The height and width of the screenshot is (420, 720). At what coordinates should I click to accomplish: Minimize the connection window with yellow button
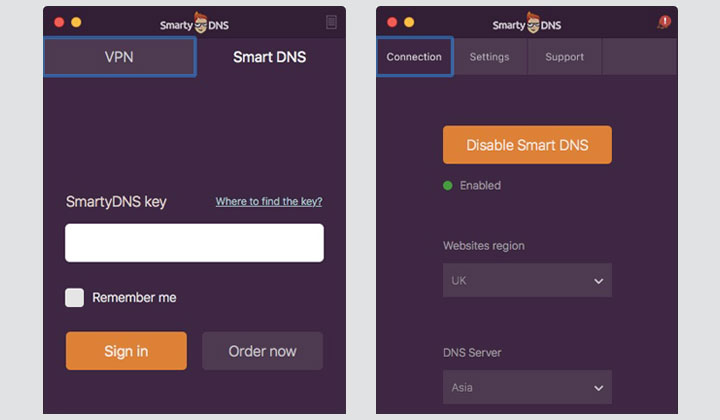pyautogui.click(x=409, y=22)
